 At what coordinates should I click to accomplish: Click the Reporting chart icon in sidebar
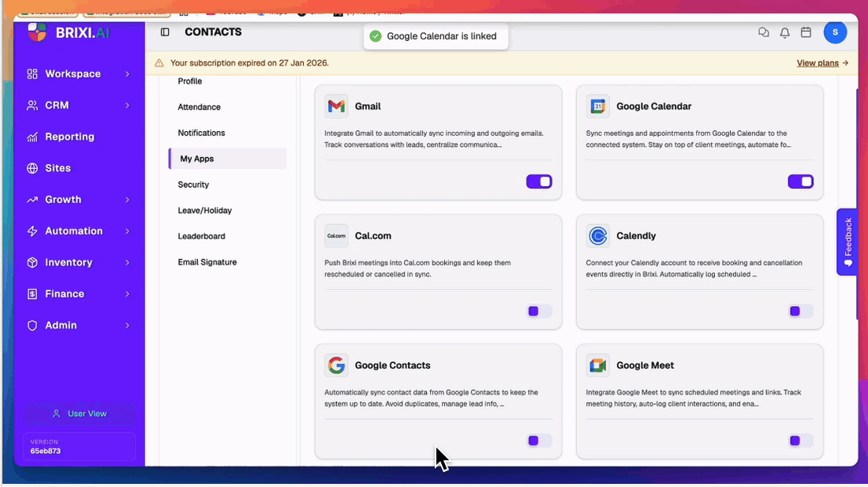coord(32,137)
